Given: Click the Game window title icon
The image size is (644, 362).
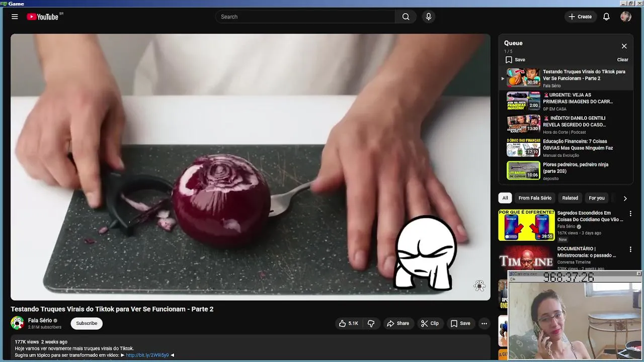Looking at the screenshot, I should (4, 4).
